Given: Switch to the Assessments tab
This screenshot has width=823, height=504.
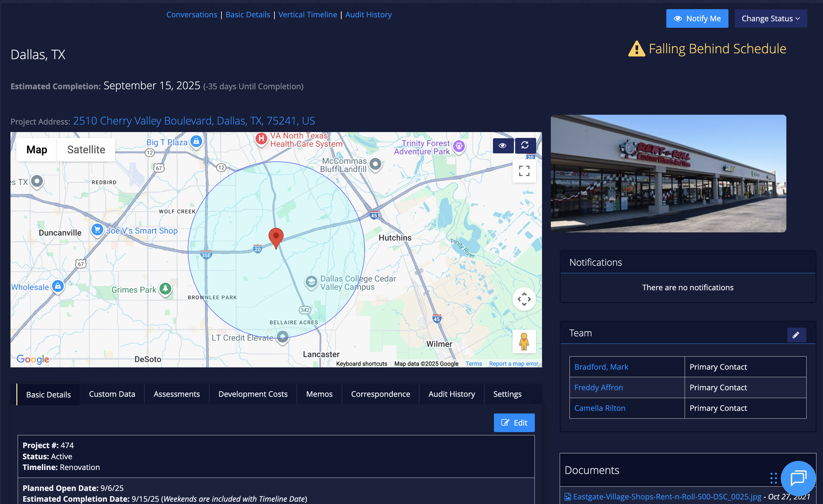Looking at the screenshot, I should (x=176, y=394).
